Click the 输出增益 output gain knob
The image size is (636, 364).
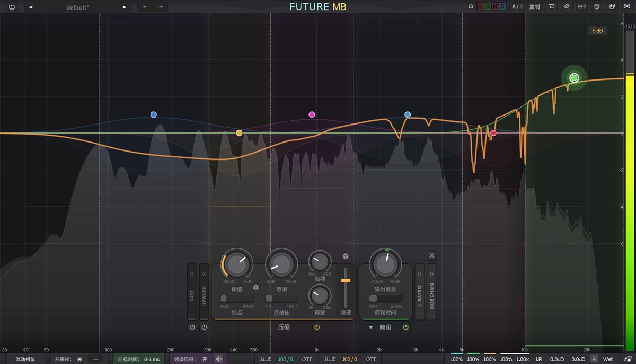tap(385, 263)
